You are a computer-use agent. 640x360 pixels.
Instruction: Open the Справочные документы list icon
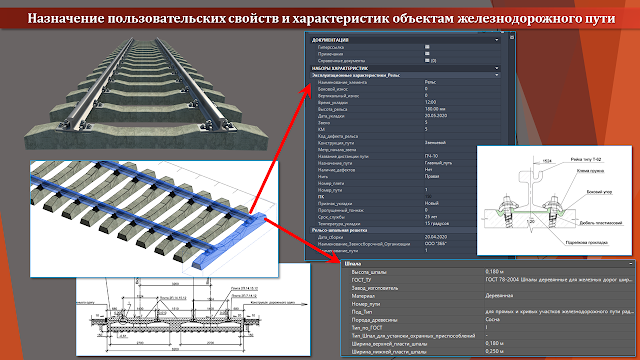[x=427, y=60]
